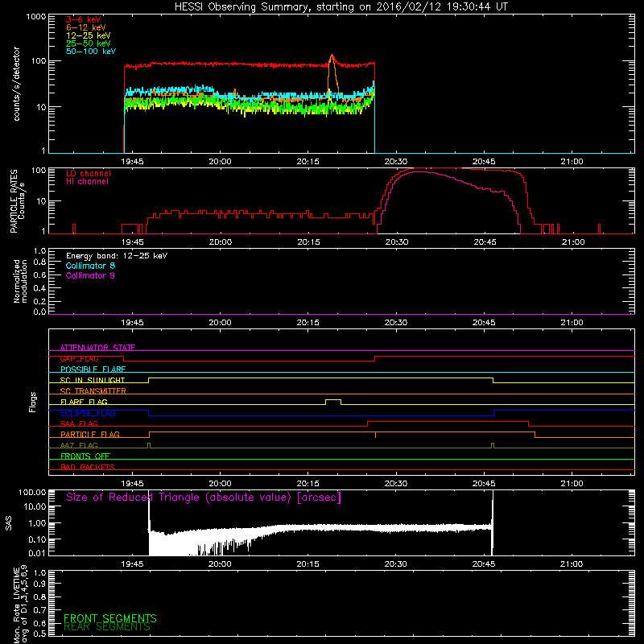The height and width of the screenshot is (644, 644).
Task: Click the FRONT SEGMENTS legend label
Action: coord(110,618)
